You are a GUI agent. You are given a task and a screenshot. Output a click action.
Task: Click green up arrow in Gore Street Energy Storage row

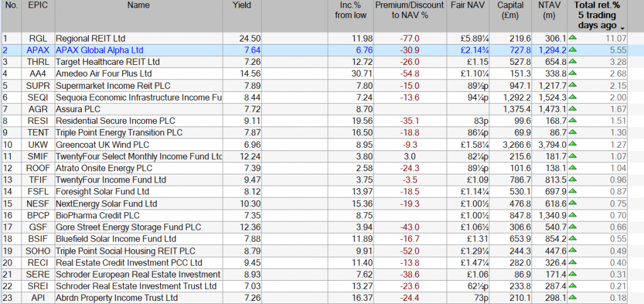(572, 227)
